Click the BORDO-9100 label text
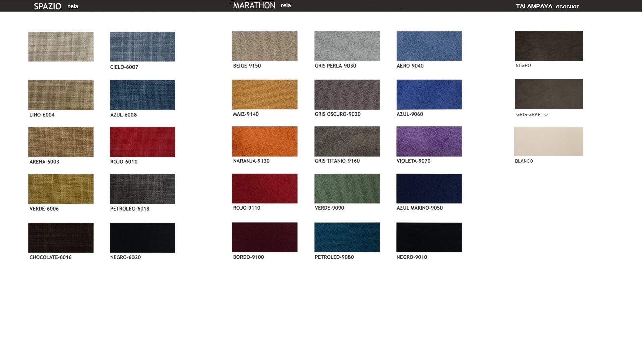The width and height of the screenshot is (644, 362). pyautogui.click(x=248, y=257)
